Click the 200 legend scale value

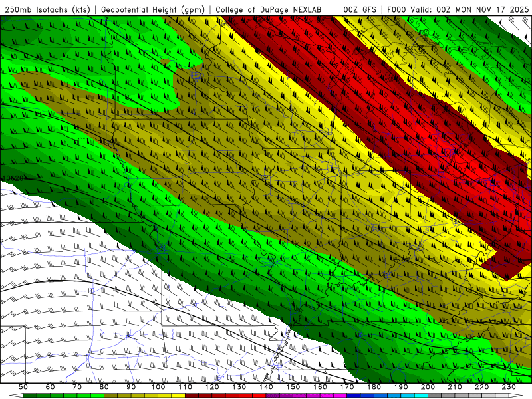point(428,387)
